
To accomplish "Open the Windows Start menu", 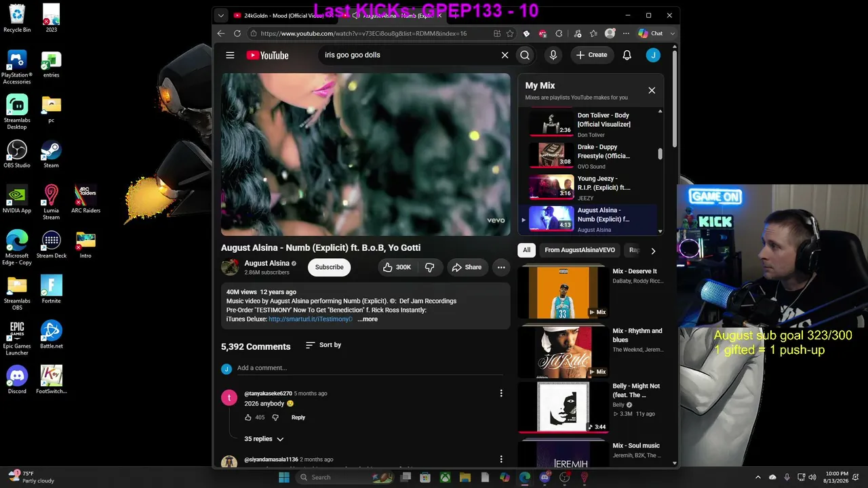I will [x=284, y=477].
